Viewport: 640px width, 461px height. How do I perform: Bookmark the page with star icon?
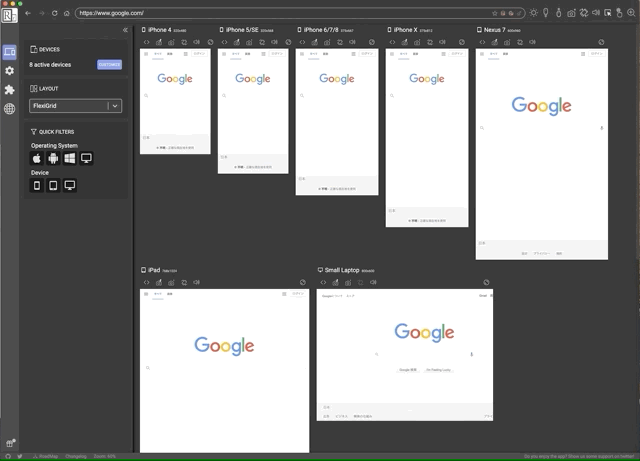click(495, 13)
